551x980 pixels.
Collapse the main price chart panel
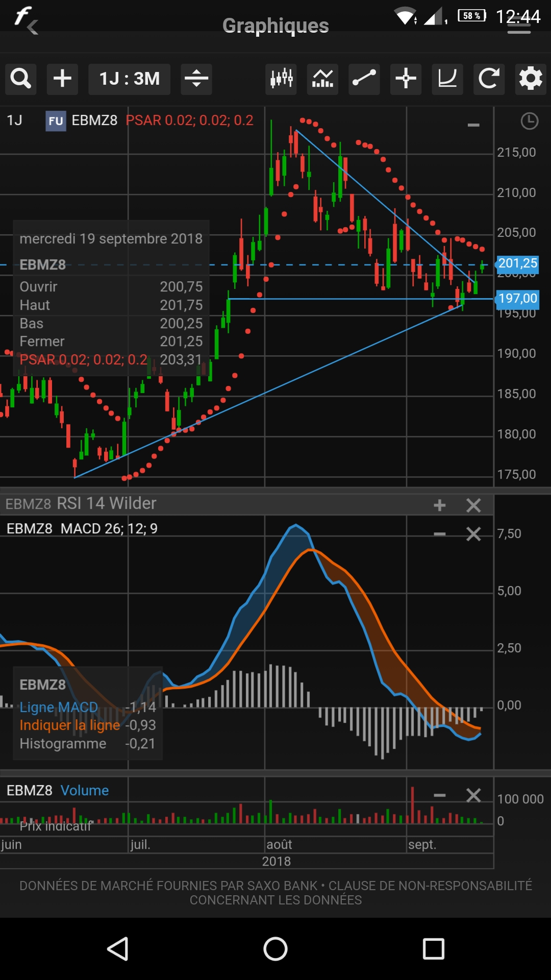(473, 125)
